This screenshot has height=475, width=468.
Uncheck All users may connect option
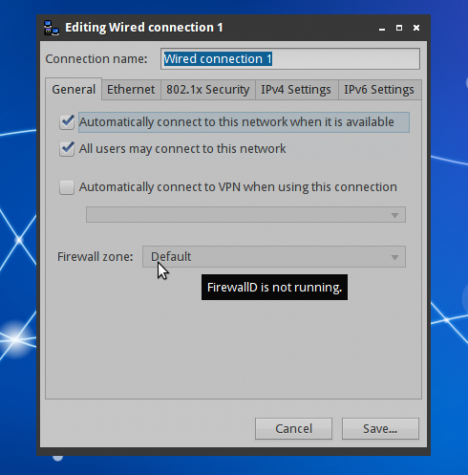(67, 149)
